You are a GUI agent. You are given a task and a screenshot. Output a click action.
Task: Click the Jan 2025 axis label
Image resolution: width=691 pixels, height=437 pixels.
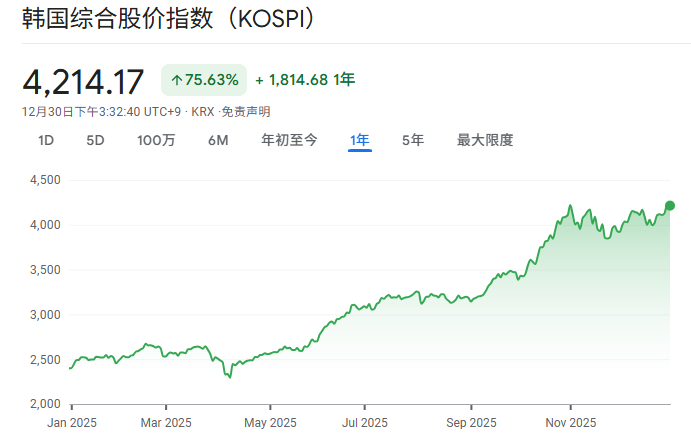[72, 423]
